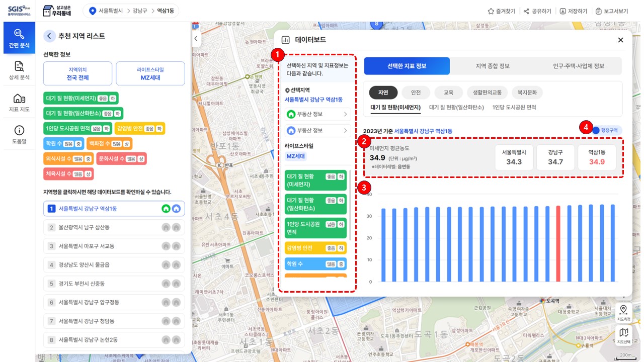Go back using the 추천 지역 리스트 arrow
This screenshot has width=644, height=362.
(x=49, y=36)
